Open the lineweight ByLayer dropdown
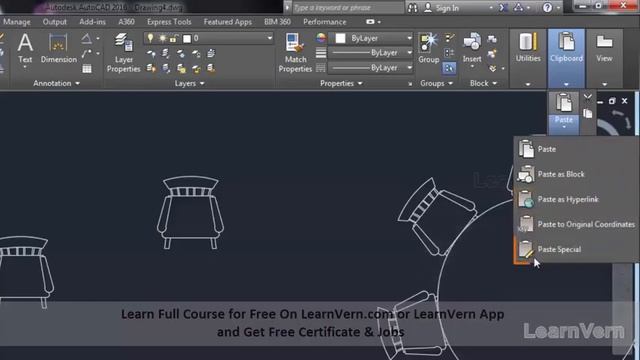The width and height of the screenshot is (640, 360). (409, 53)
